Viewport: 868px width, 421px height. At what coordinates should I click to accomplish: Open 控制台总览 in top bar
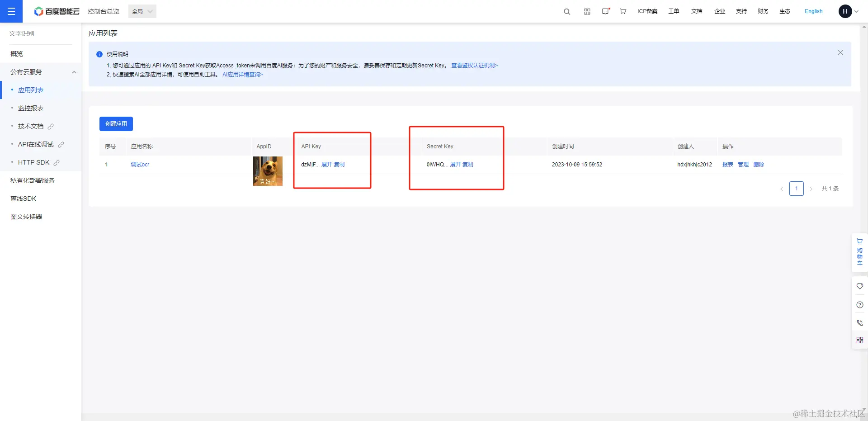click(x=104, y=11)
